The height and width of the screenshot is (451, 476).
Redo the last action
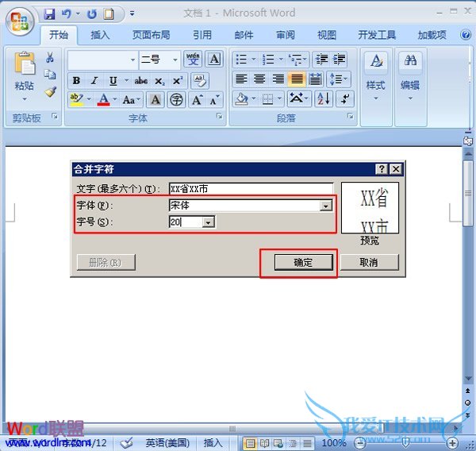(x=92, y=14)
